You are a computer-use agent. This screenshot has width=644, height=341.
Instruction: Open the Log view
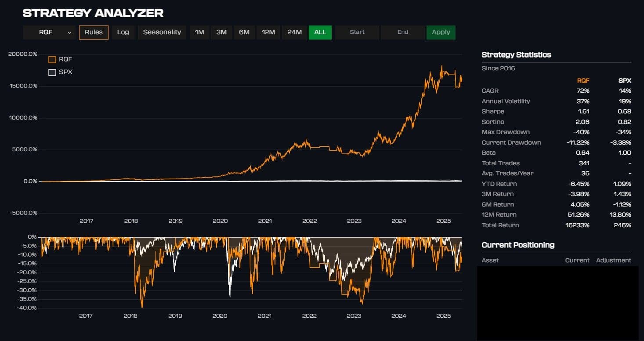coord(123,33)
